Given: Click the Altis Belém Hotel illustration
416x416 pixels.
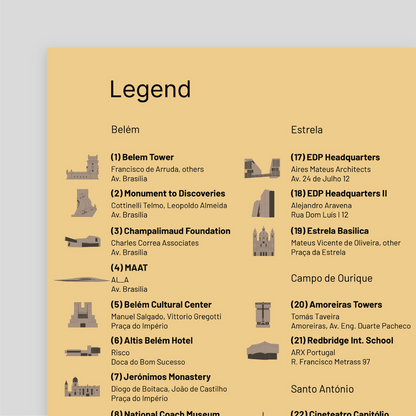Looking at the screenshot, I should [x=83, y=351].
